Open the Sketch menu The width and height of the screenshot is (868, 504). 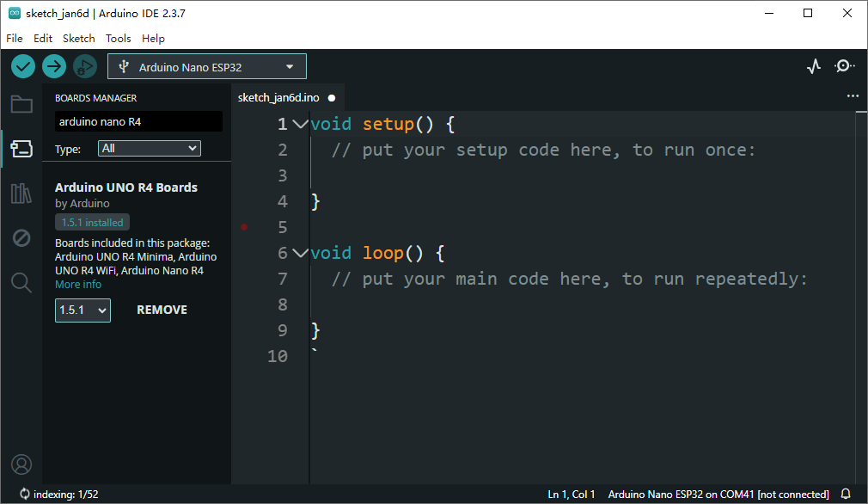click(79, 39)
